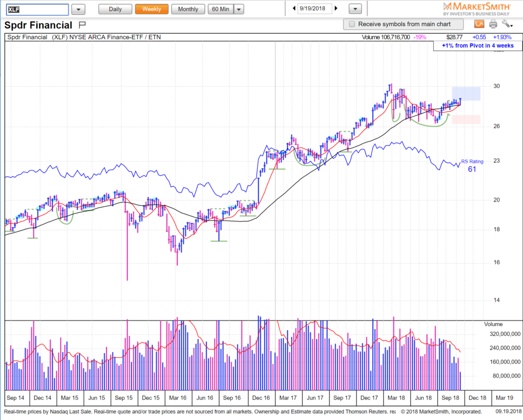Go to previous date with left arrow
This screenshot has height=420, width=523.
pos(294,9)
